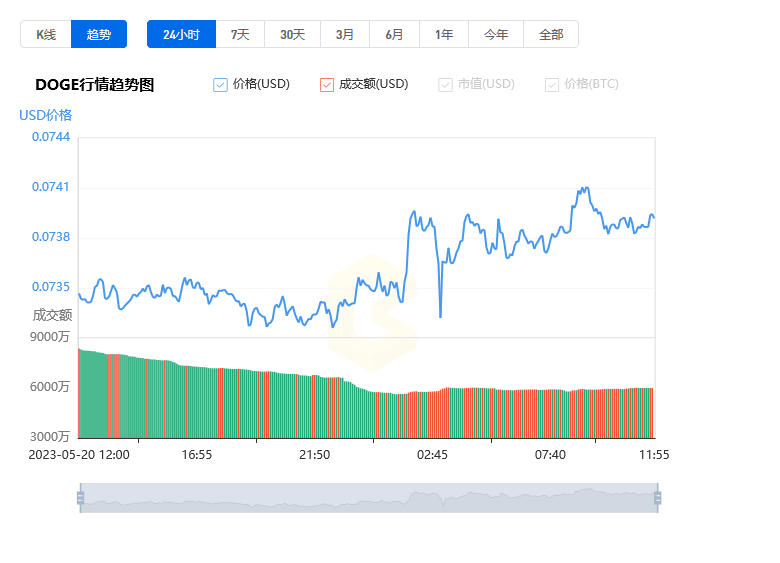Toggle the 成交额(USD) series checkbox

(327, 85)
